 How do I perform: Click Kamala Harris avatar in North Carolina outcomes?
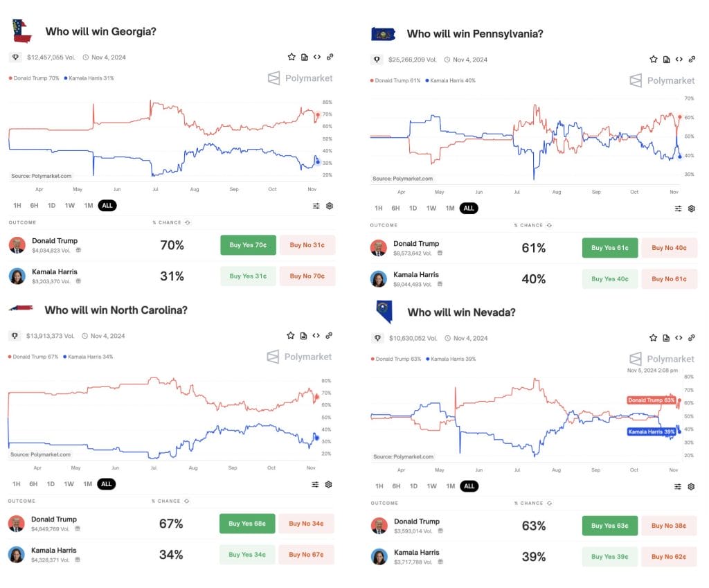[x=17, y=555]
